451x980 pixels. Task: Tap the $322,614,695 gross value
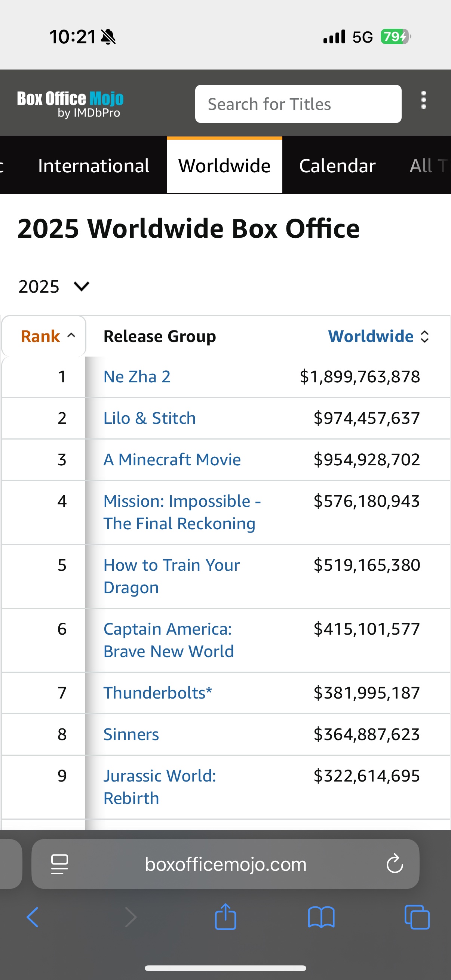tap(366, 776)
